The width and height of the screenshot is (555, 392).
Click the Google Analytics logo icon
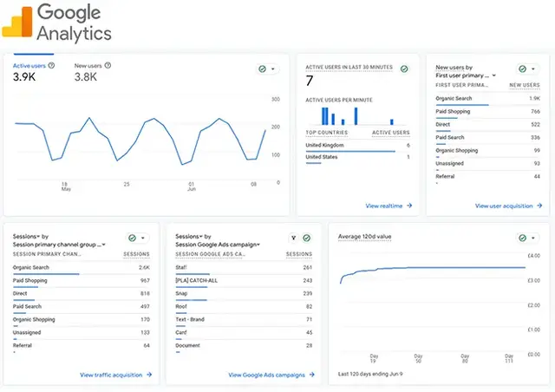tap(17, 23)
